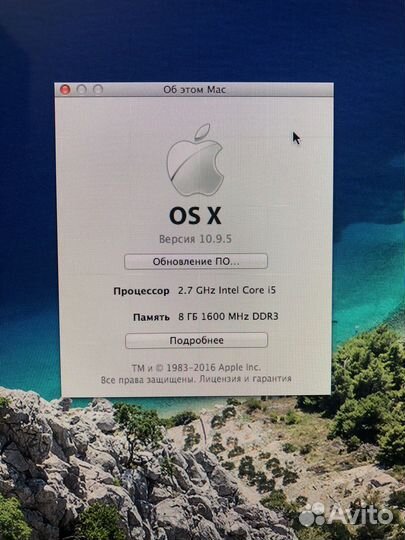The width and height of the screenshot is (405, 540).
Task: Click the OS X heading text
Action: 195,215
